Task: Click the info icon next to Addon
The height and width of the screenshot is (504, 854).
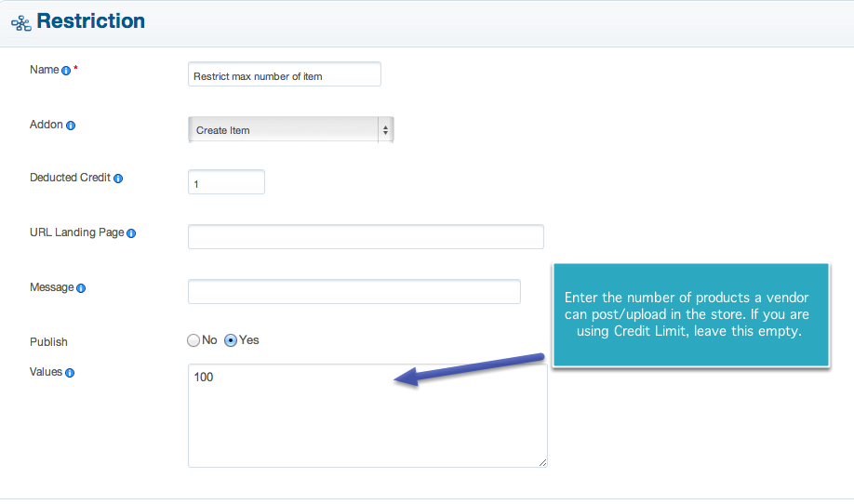Action: (71, 126)
